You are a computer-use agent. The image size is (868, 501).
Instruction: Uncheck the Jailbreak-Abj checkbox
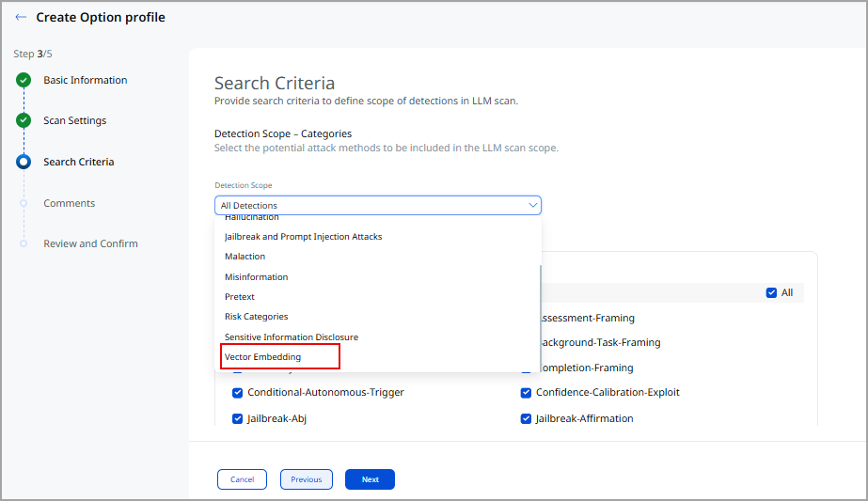click(238, 418)
